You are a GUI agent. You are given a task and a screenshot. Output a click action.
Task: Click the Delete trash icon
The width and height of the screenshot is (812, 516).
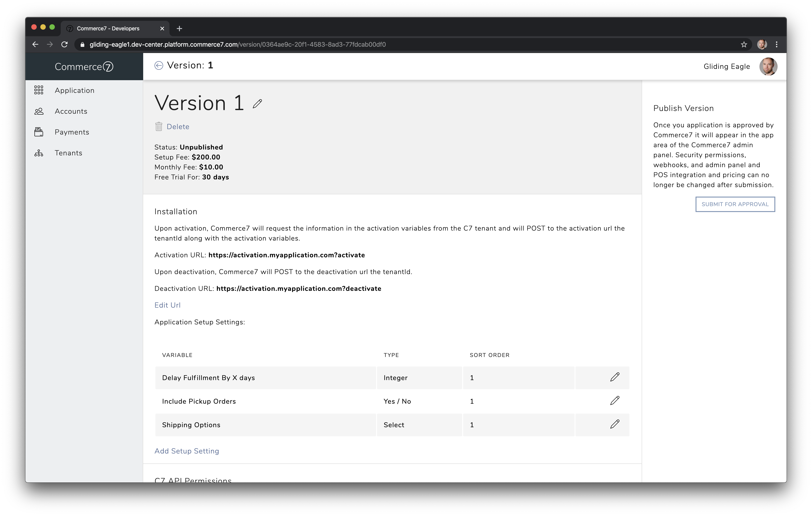pos(159,127)
